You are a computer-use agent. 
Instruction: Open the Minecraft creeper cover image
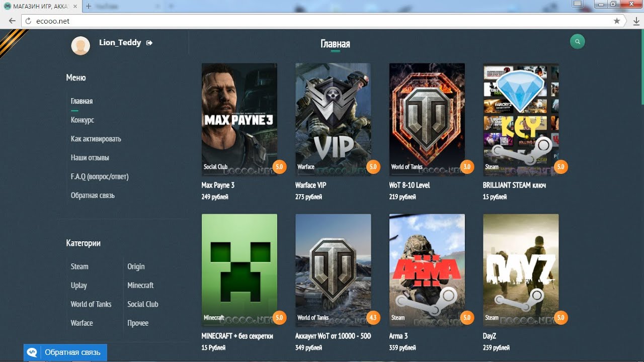coord(239,270)
